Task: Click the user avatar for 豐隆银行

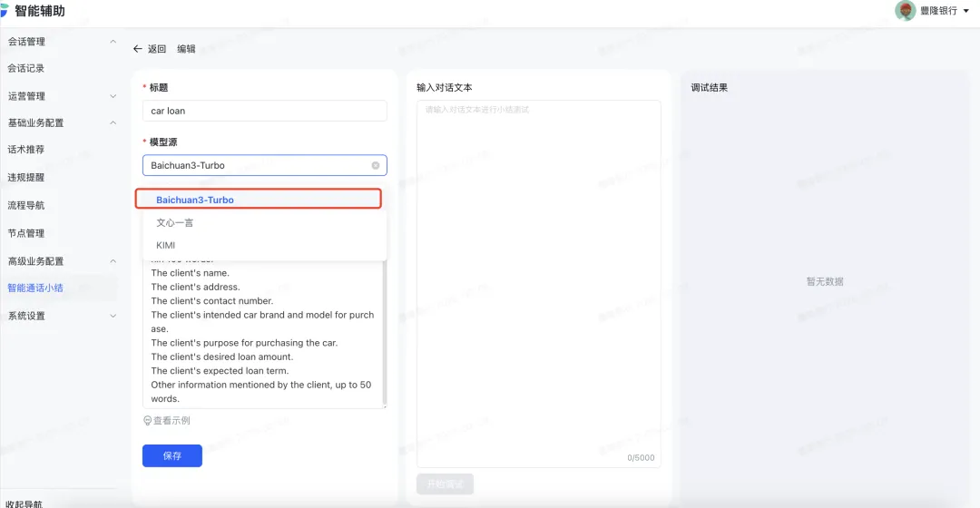Action: pos(905,11)
